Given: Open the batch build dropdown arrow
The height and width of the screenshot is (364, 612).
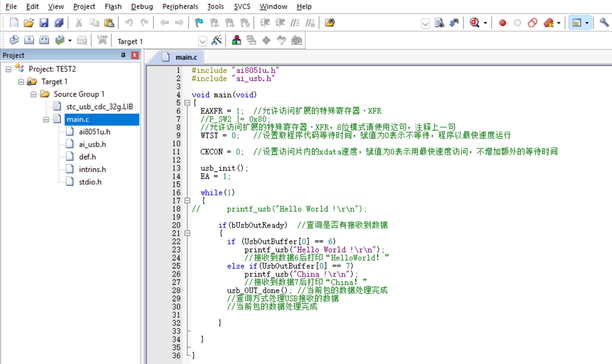Looking at the screenshot, I should click(70, 40).
